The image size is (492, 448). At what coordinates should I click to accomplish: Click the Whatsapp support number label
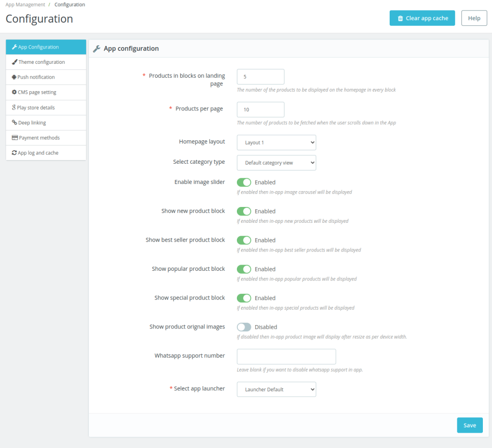point(189,355)
